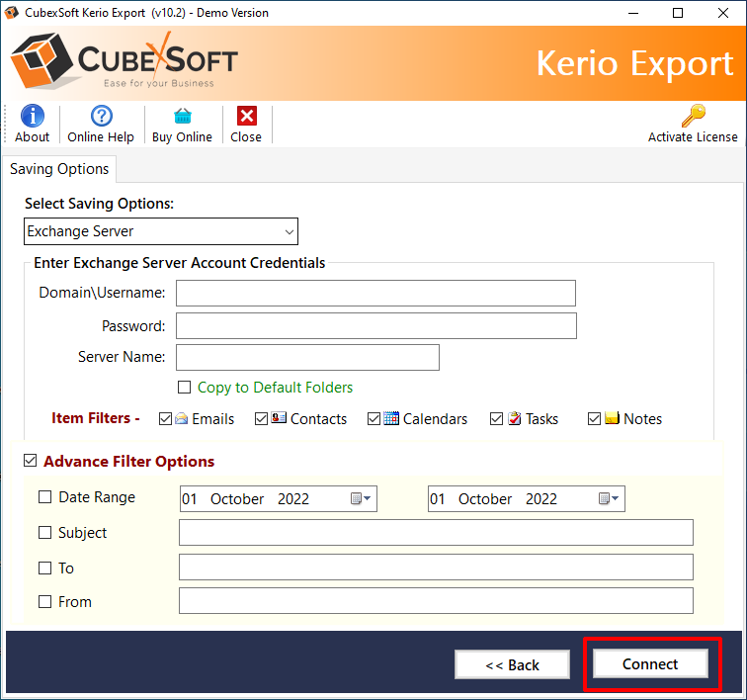Click the Contacts item filter icon

click(x=279, y=418)
